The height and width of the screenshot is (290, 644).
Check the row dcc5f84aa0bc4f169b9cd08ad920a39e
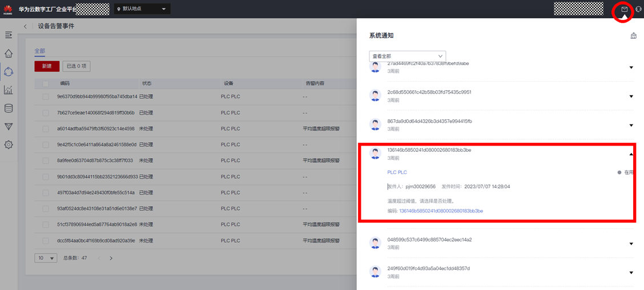pos(46,241)
